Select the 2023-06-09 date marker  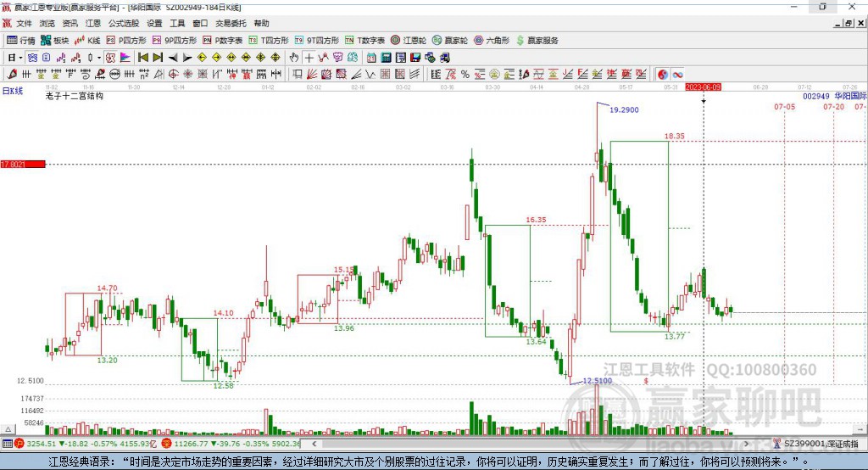pos(703,87)
